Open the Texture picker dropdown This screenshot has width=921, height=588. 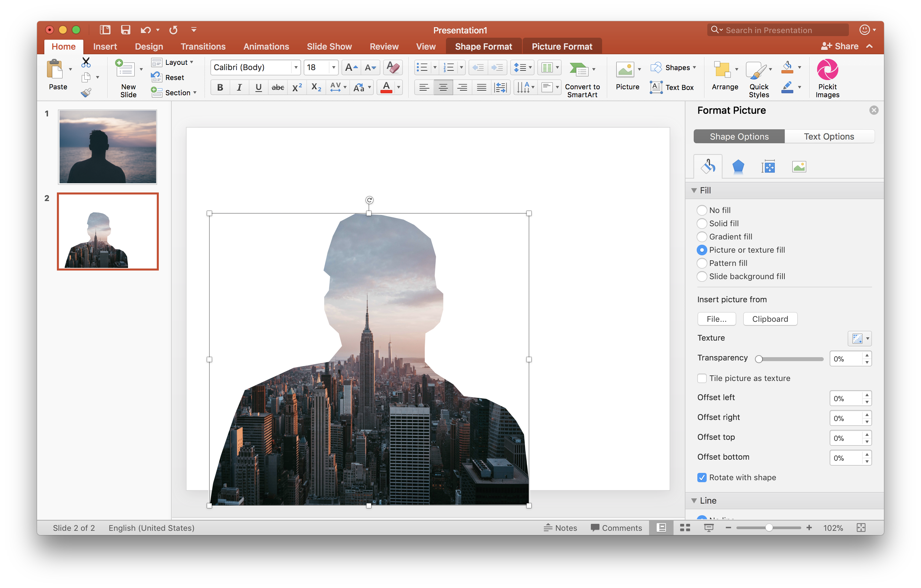[860, 339]
